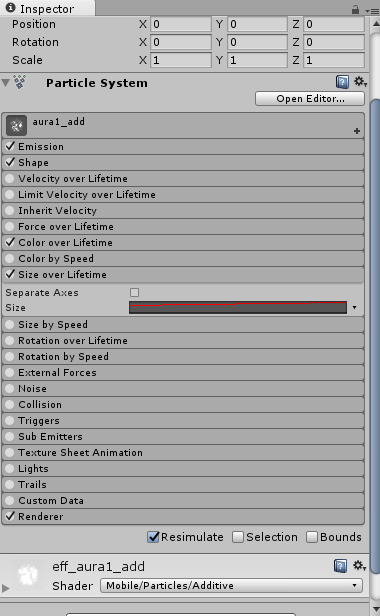Open Particle System component settings gear

[x=360, y=82]
